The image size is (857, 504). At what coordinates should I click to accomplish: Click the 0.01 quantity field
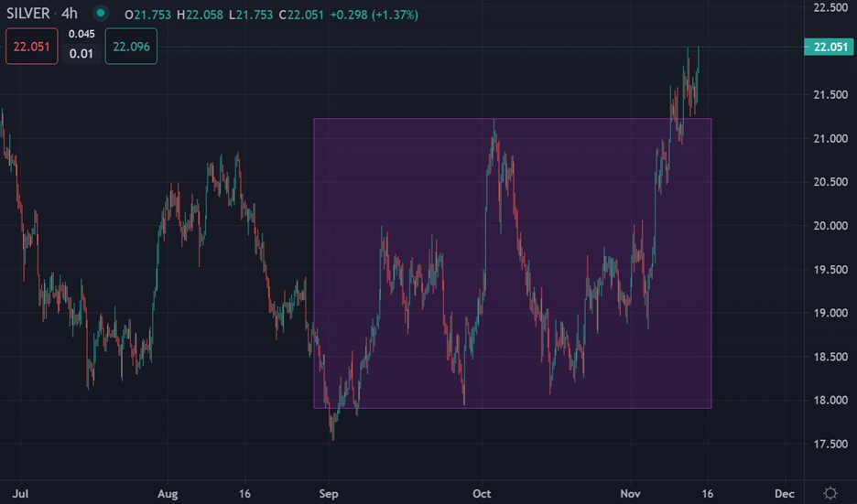click(81, 54)
